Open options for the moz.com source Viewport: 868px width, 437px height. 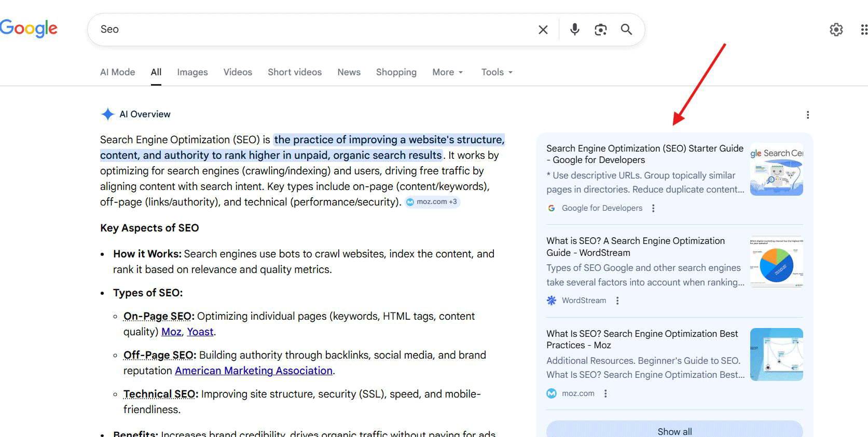pyautogui.click(x=605, y=393)
